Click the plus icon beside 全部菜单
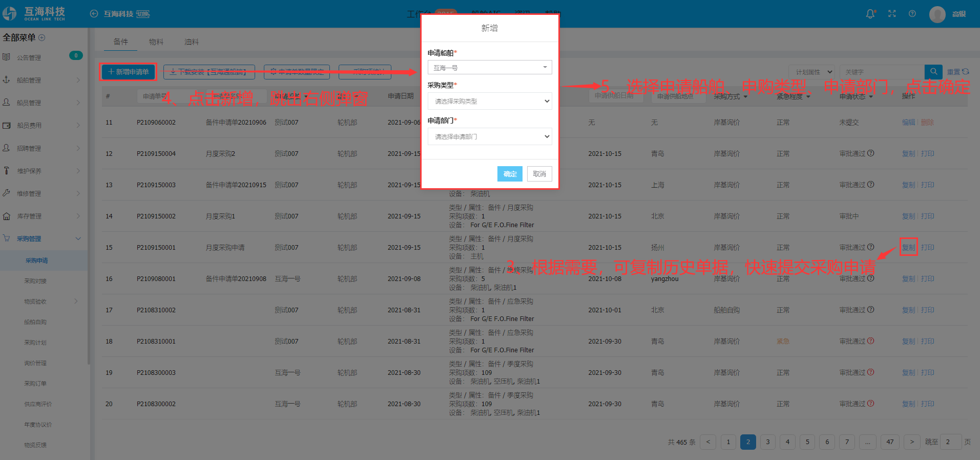 click(42, 37)
